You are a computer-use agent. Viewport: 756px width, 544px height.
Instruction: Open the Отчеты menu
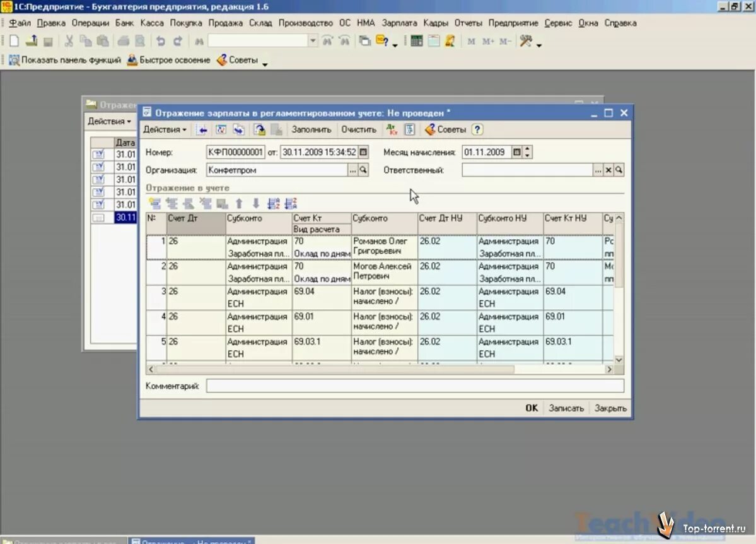[468, 23]
